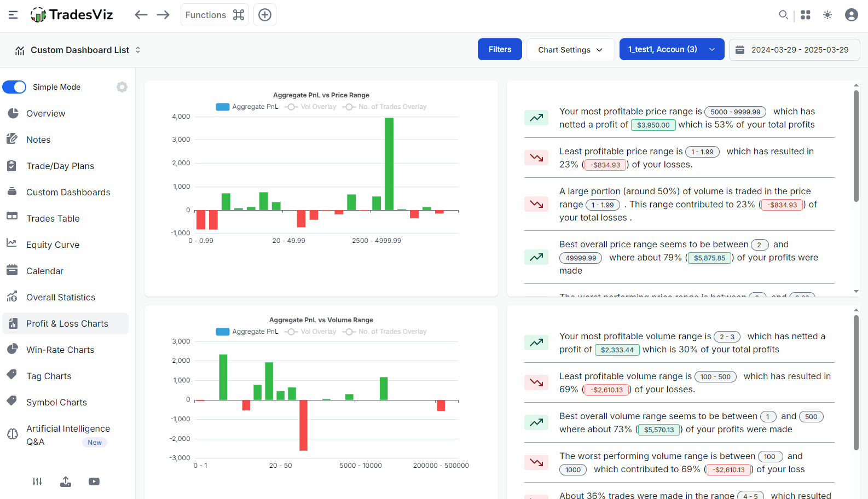
Task: Switch theme using the sun icon
Action: pos(828,15)
